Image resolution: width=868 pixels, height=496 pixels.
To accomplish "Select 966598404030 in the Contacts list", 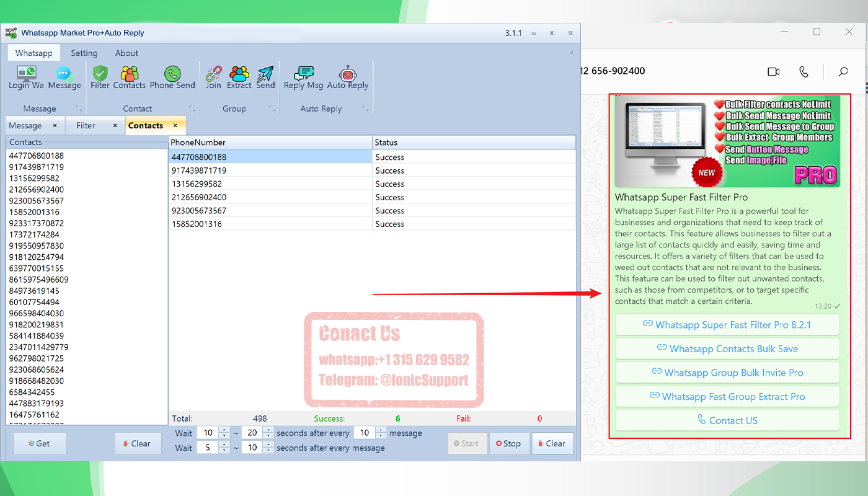I will [x=36, y=313].
